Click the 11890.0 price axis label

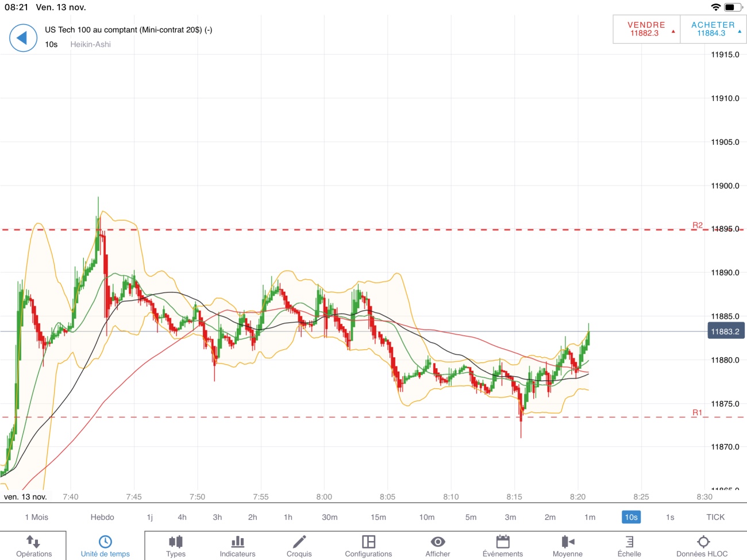pos(725,272)
